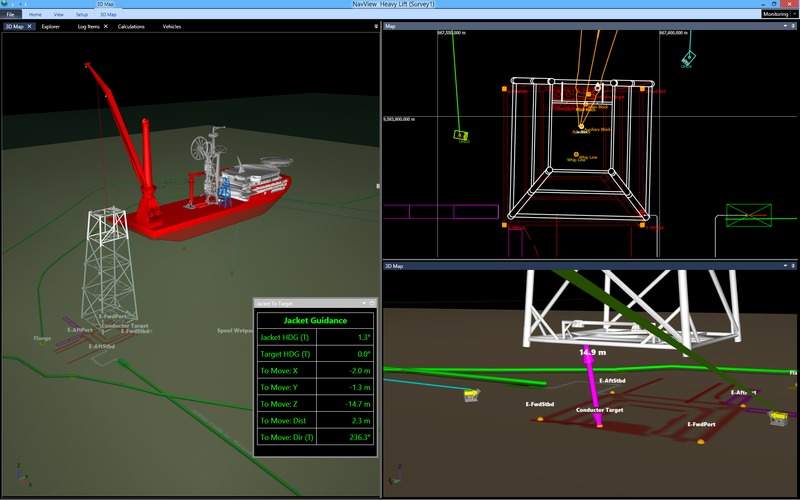Click the green vessel icon on the map
The height and width of the screenshot is (500, 800).
pos(461,134)
